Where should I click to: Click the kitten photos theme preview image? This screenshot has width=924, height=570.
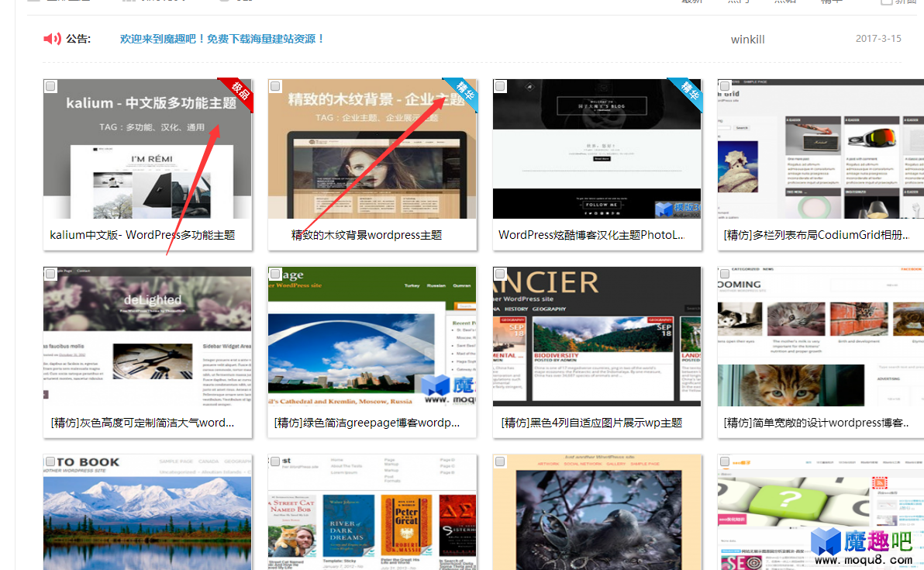coord(821,337)
